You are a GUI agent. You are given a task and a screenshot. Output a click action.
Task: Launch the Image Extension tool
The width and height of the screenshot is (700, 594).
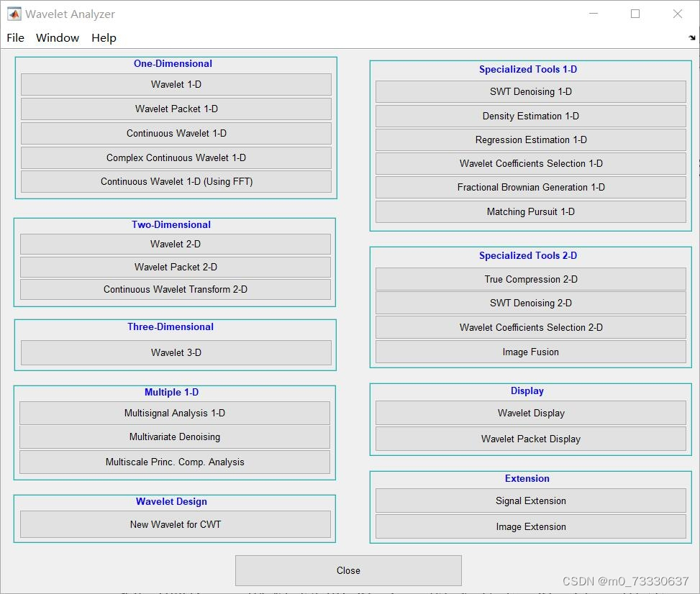pos(531,526)
